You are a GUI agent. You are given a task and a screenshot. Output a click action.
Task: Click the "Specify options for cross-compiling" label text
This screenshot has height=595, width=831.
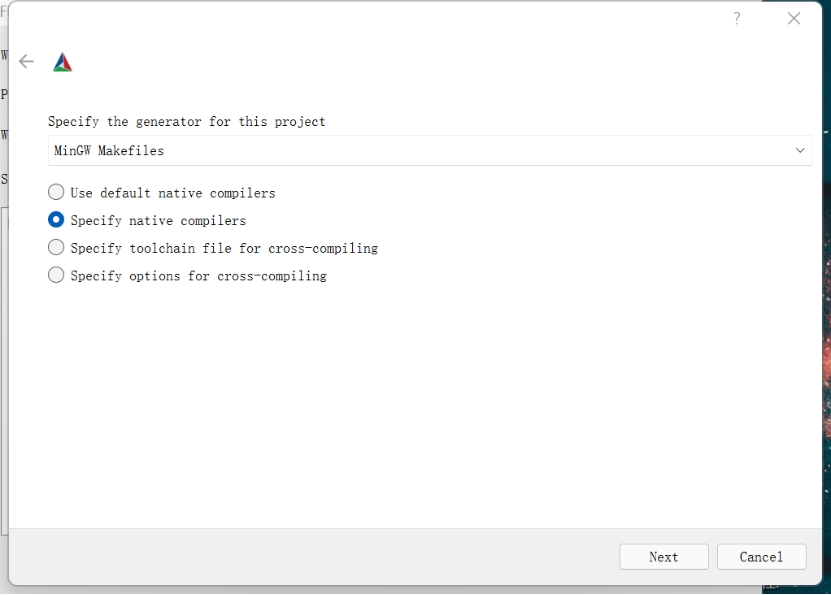click(x=198, y=275)
